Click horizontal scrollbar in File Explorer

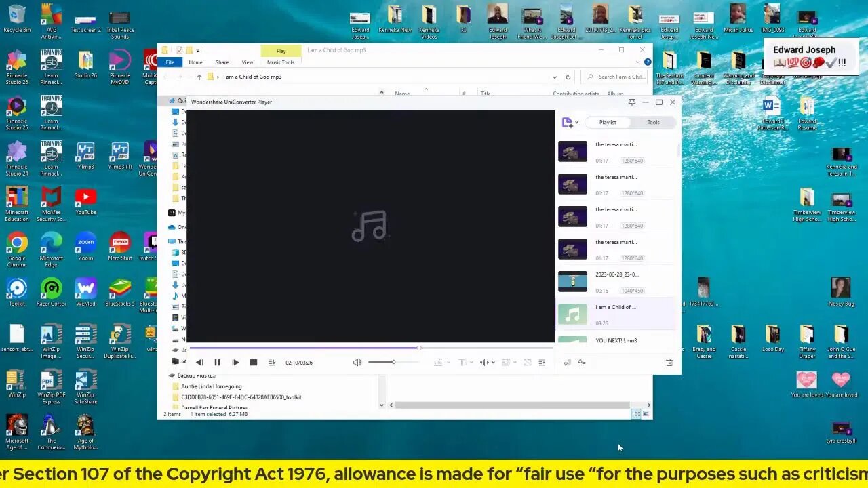[512, 405]
